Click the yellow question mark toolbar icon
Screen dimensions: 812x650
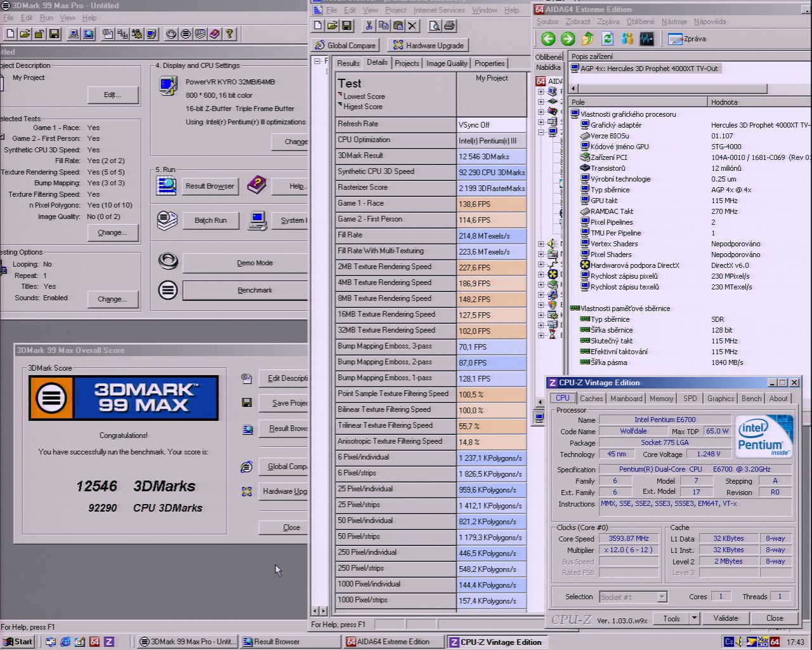pos(230,34)
